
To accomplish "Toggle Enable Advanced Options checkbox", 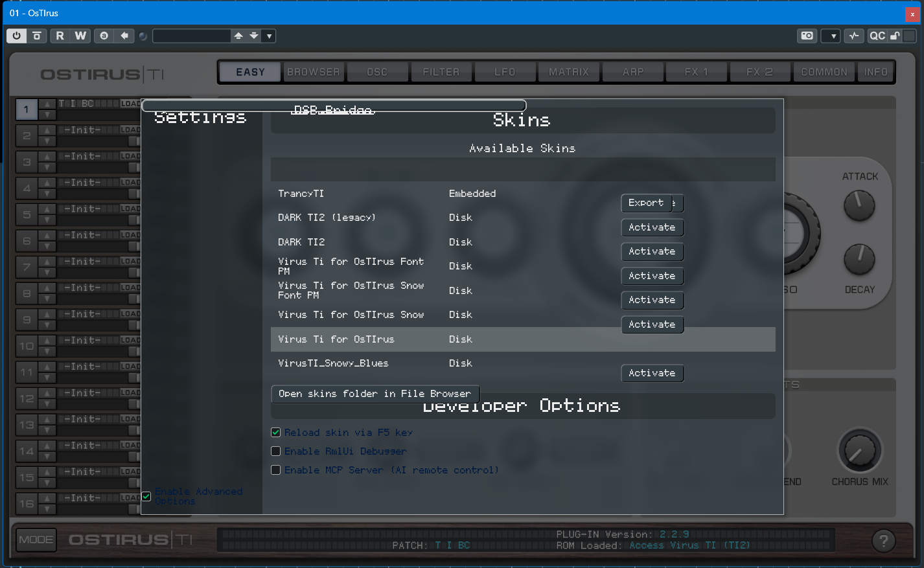I will point(146,496).
